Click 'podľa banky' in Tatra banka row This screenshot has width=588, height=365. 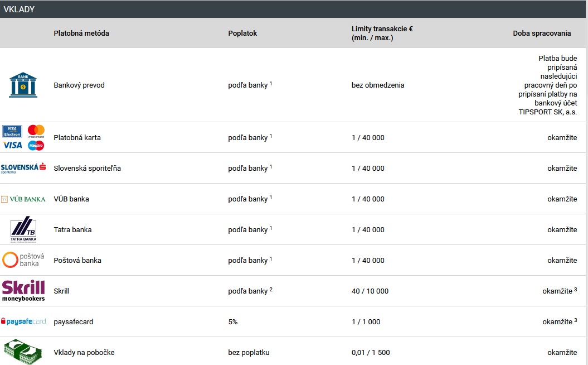[x=248, y=230]
